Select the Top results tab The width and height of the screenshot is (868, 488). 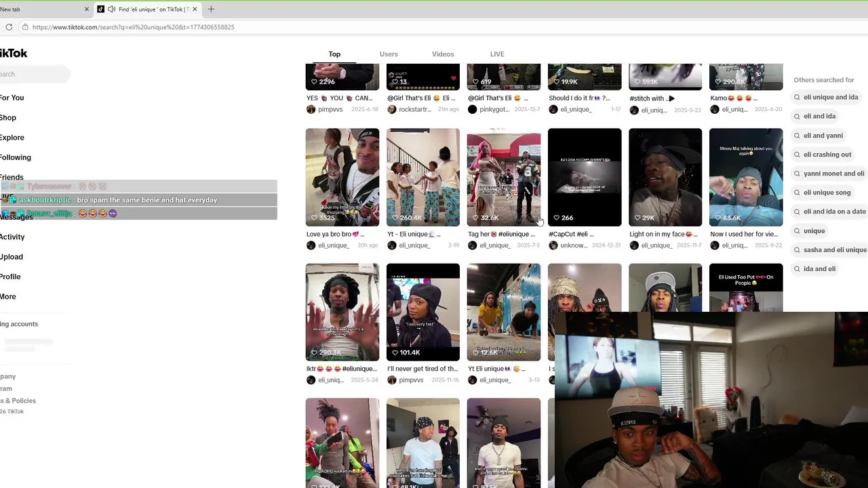pos(334,54)
